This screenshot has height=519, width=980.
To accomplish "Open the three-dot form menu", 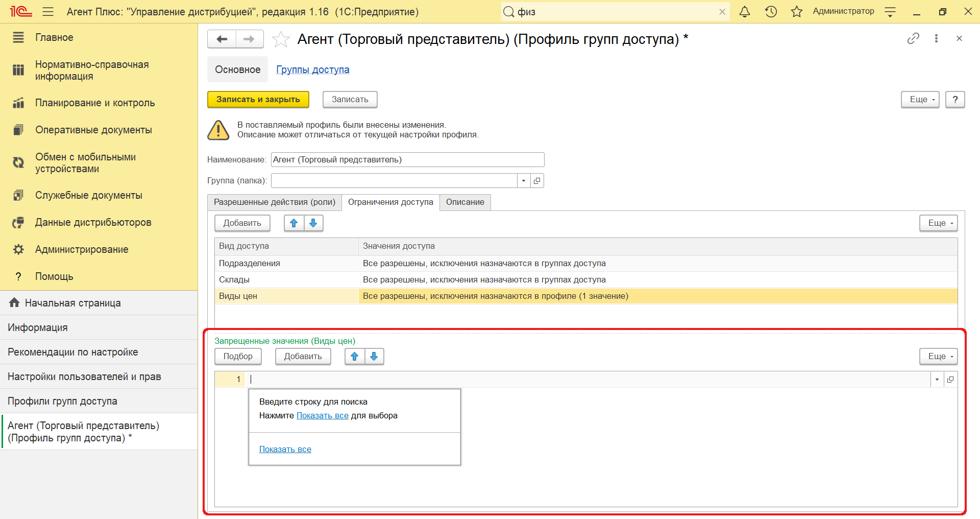I will click(936, 38).
